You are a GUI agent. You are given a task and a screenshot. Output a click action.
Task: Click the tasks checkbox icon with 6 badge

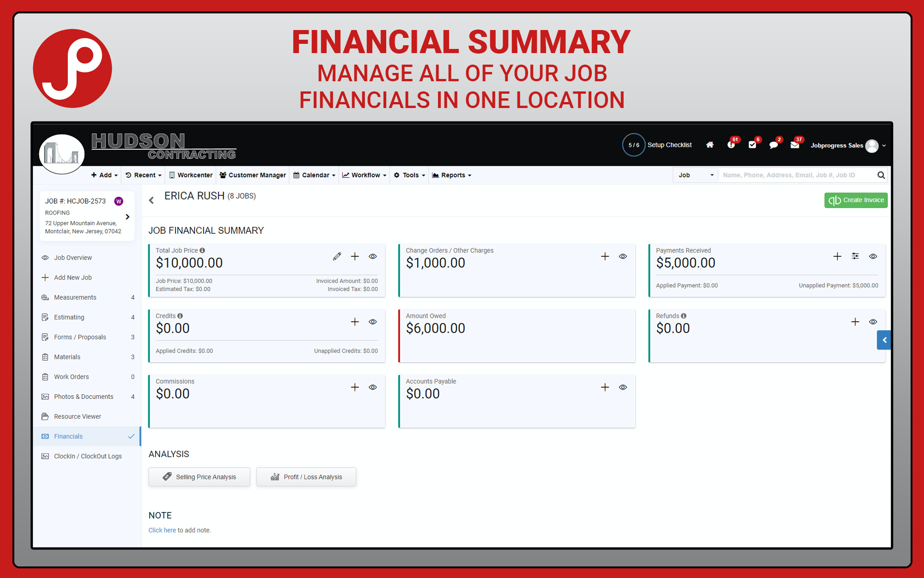coord(752,145)
